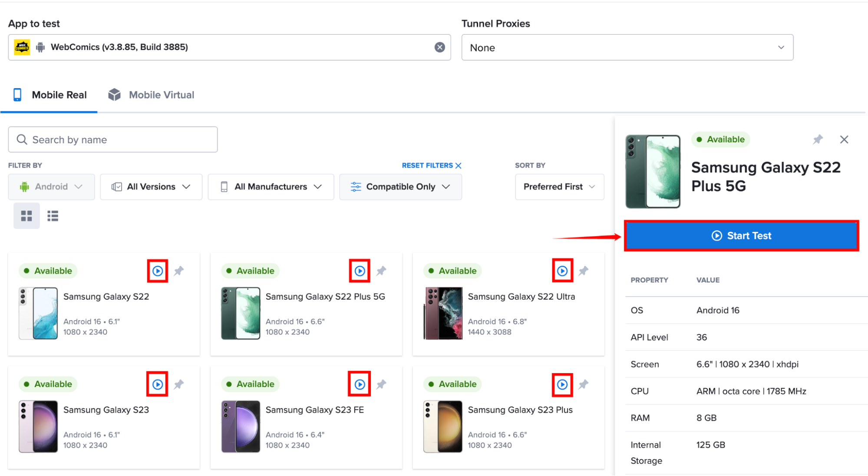Clear the selected WebComics app
This screenshot has width=868, height=476.
(x=439, y=47)
